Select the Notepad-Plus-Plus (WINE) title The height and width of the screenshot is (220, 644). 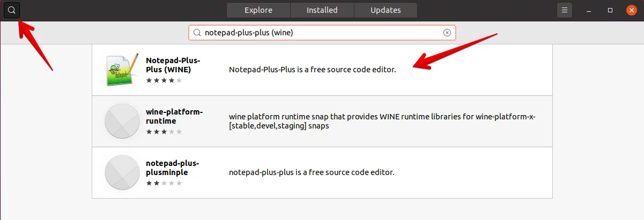[x=173, y=65]
